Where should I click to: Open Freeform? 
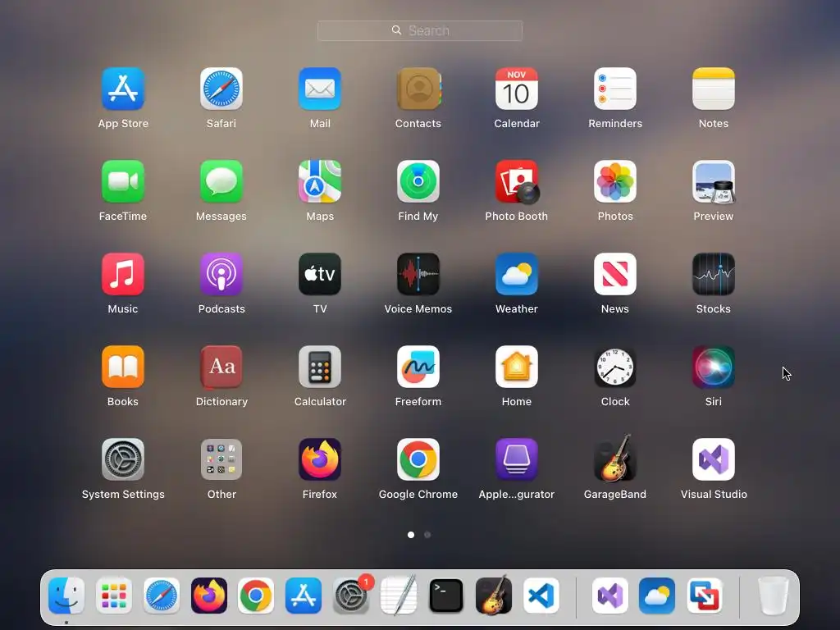coord(418,367)
